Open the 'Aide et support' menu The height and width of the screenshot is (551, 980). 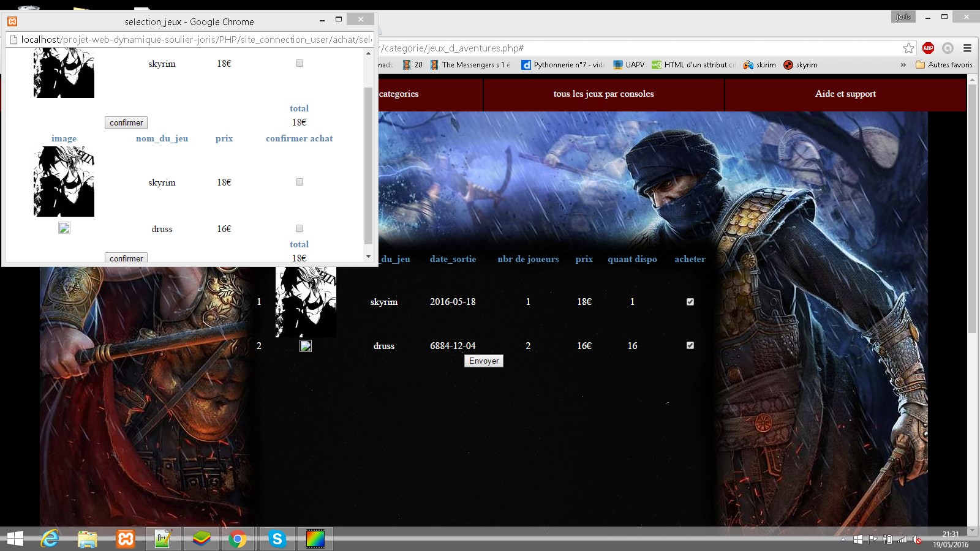(x=845, y=94)
